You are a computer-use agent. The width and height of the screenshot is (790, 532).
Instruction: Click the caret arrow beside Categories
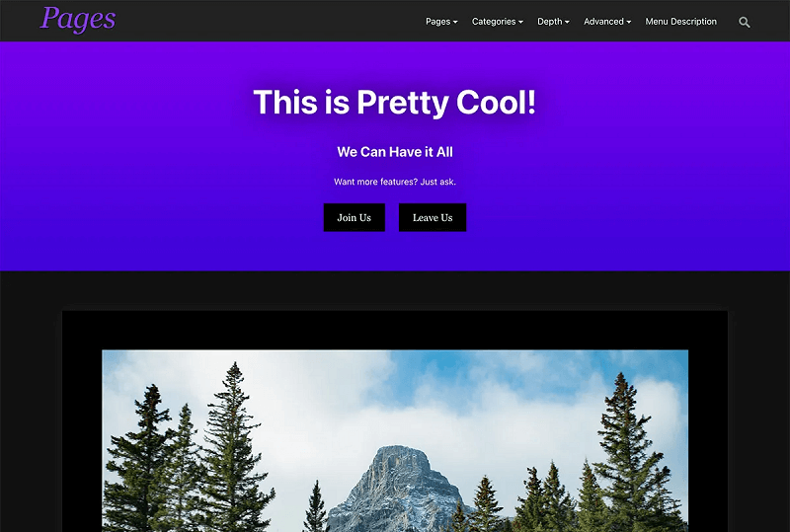point(521,22)
